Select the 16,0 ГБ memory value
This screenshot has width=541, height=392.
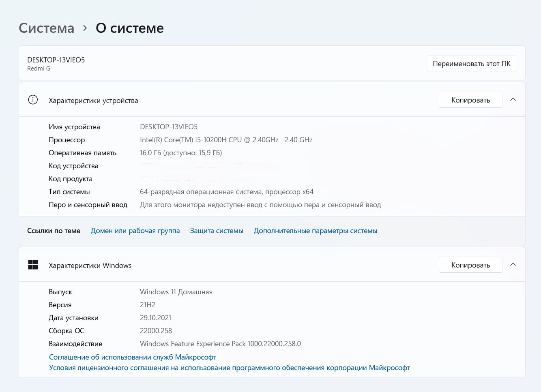click(181, 153)
